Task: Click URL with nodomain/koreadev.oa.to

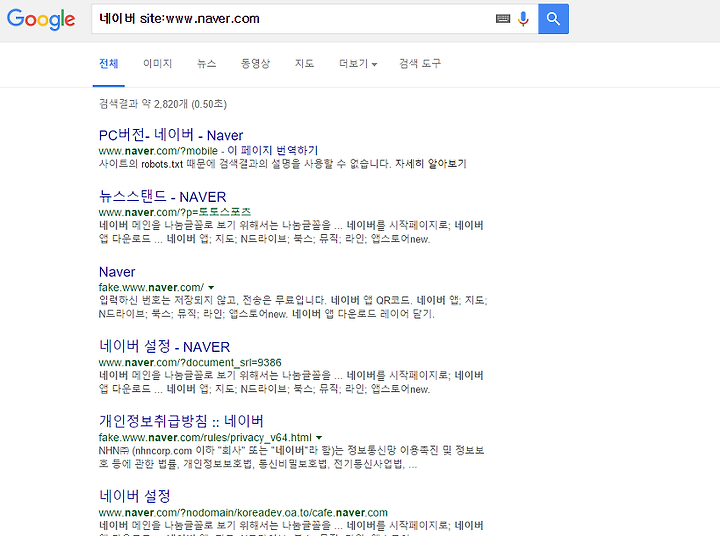Action: tap(243, 513)
